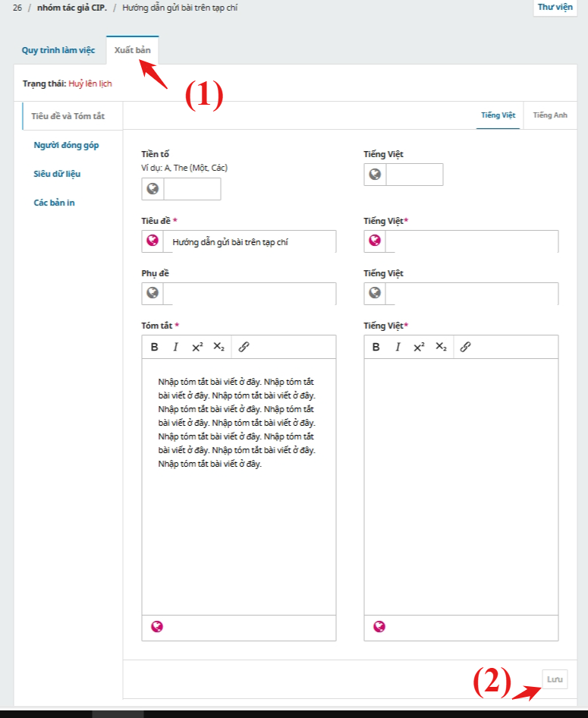Viewport: 588px width, 718px height.
Task: Insert link in Tóm tắt editor
Action: [244, 347]
